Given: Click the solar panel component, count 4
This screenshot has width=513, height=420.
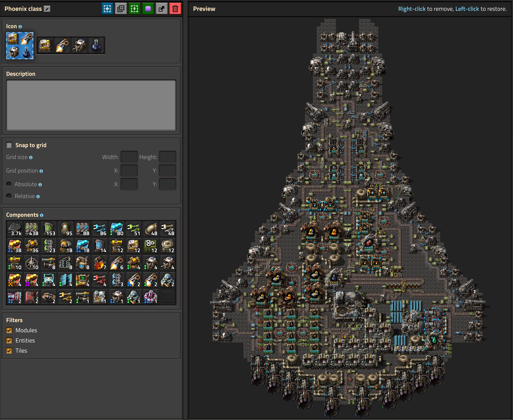Looking at the screenshot, I should pos(66,280).
